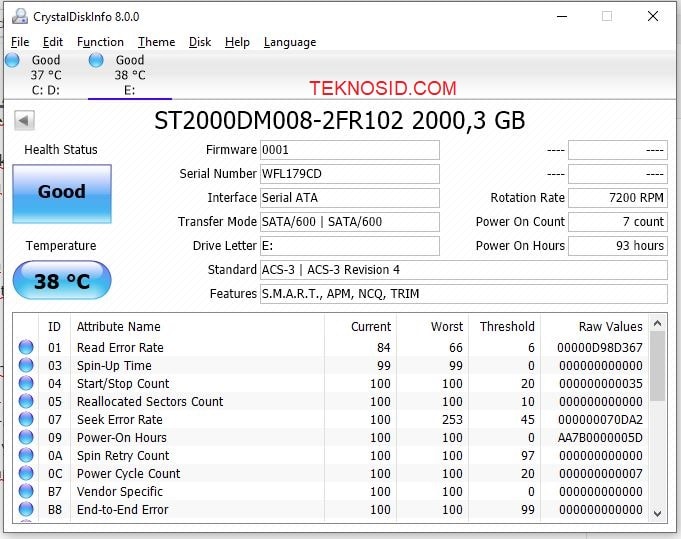Image resolution: width=681 pixels, height=539 pixels.
Task: Open the Function menu
Action: pos(100,42)
